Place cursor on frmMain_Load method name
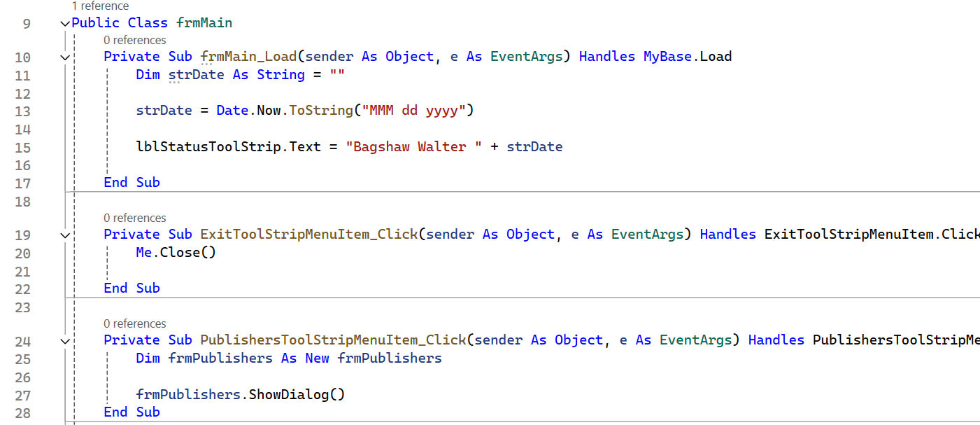980x425 pixels. pyautogui.click(x=249, y=57)
